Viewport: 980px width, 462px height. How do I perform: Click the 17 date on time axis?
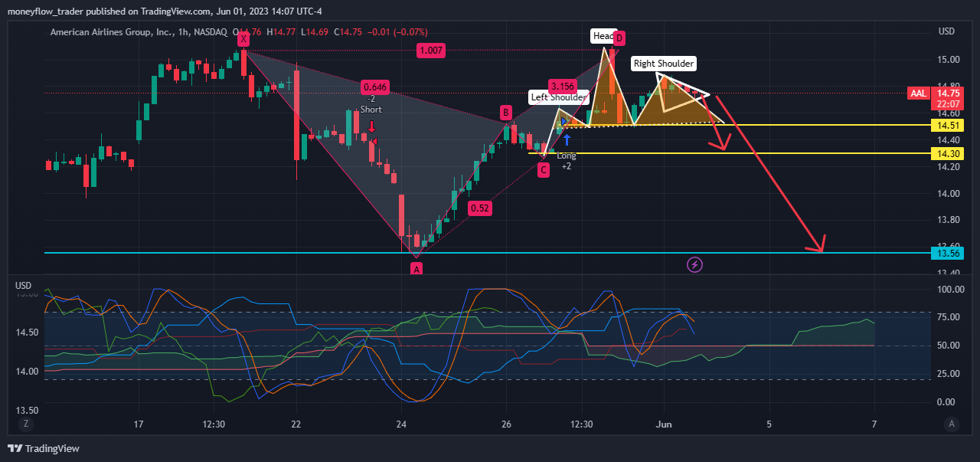(x=139, y=424)
